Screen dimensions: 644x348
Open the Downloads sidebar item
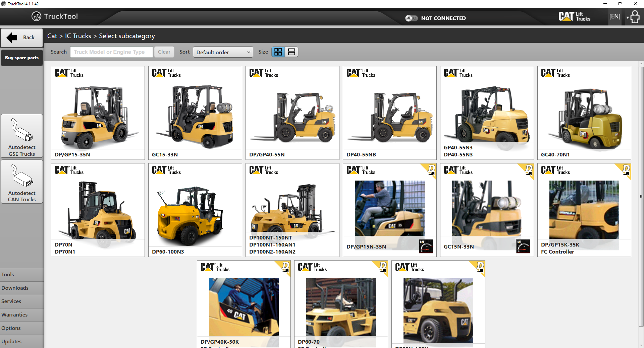click(22, 288)
